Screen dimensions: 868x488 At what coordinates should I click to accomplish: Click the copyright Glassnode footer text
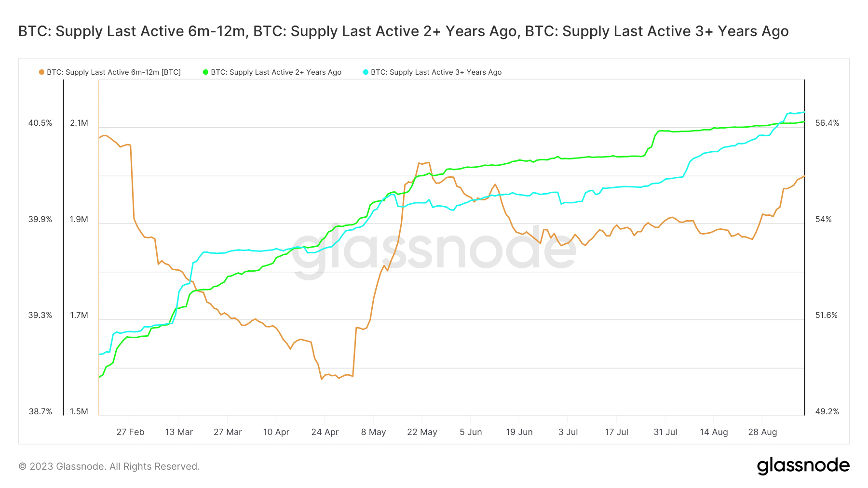pos(109,466)
